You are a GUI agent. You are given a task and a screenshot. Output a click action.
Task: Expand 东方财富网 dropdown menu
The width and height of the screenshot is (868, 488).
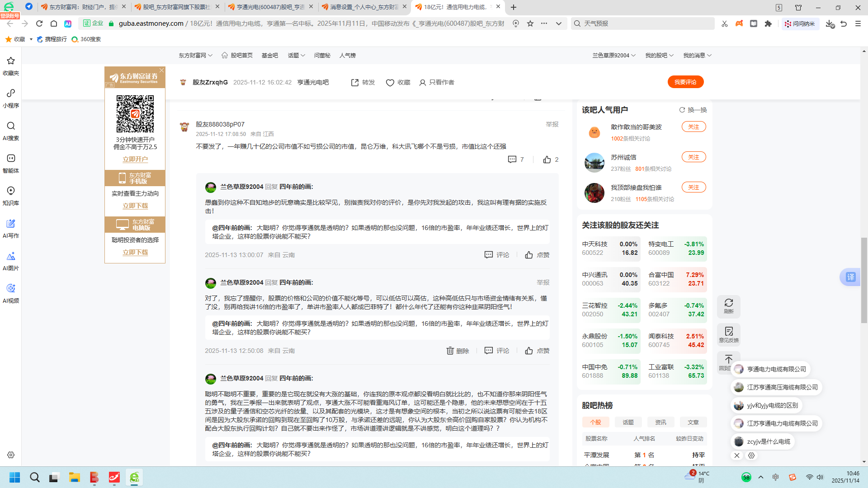[195, 55]
